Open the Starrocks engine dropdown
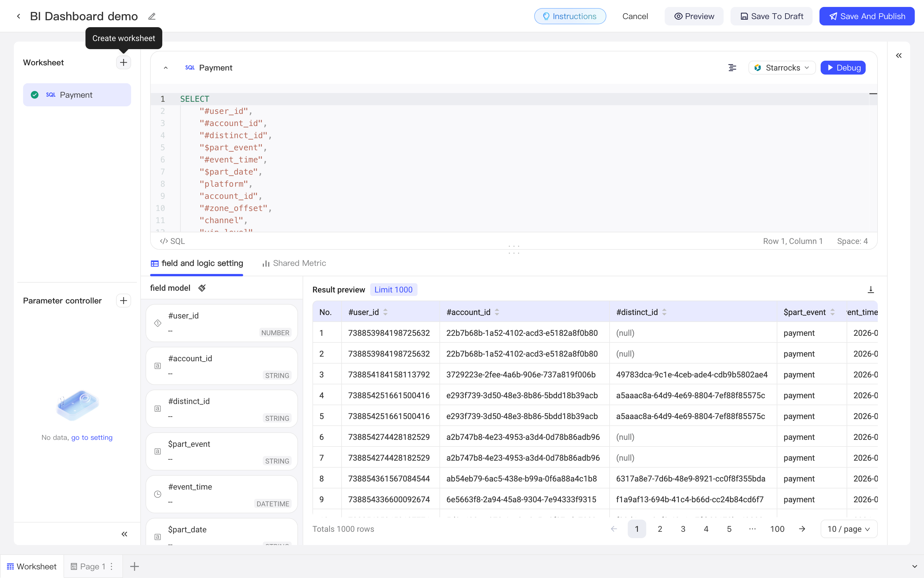 (782, 68)
